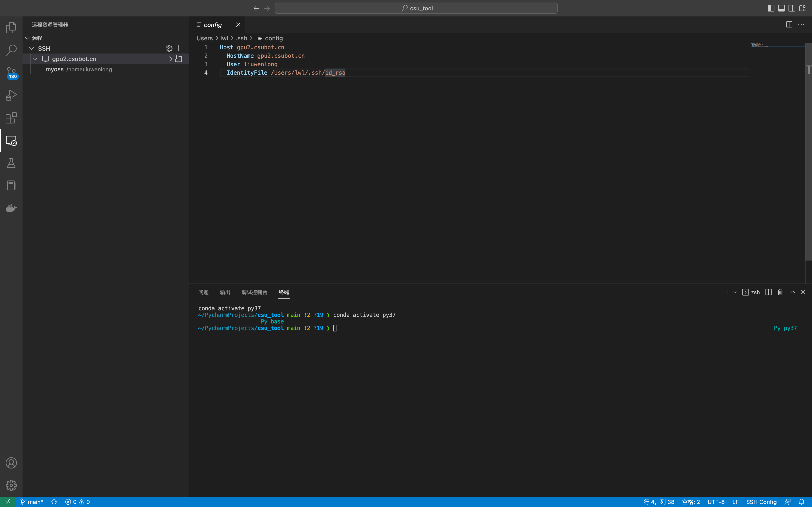Toggle the bottom panel layout button
Screen dimensions: 812x507
(781, 8)
